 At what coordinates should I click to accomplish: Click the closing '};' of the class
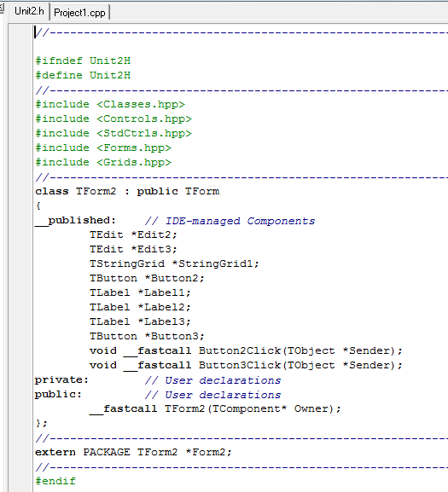tap(42, 423)
